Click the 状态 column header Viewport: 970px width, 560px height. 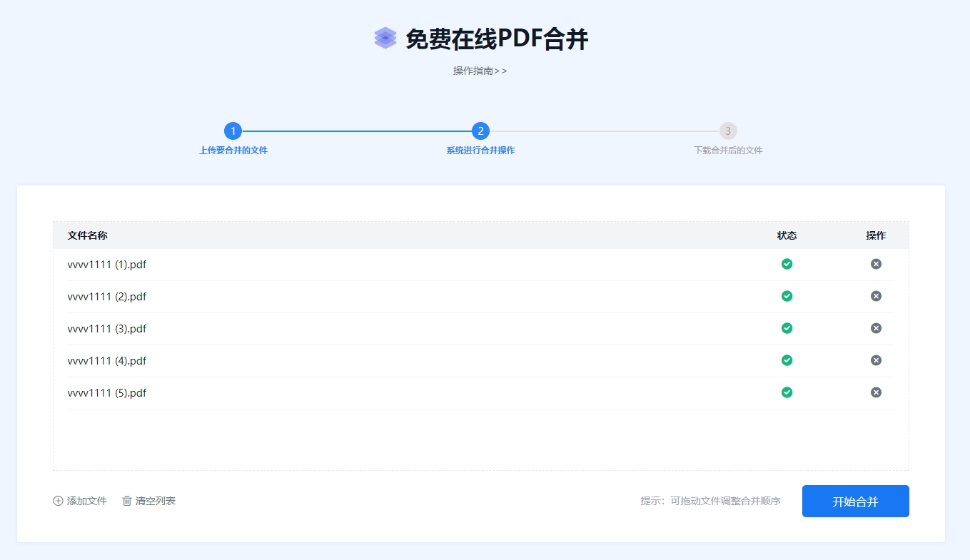point(787,235)
